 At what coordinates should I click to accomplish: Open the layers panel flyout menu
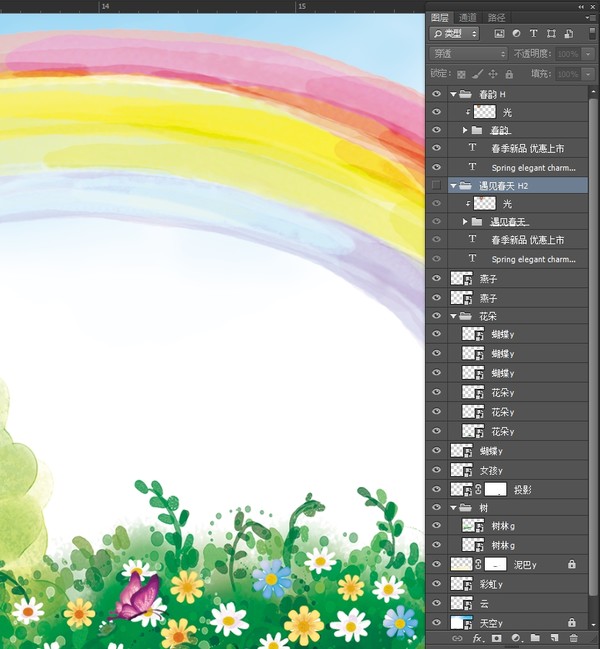coord(588,18)
